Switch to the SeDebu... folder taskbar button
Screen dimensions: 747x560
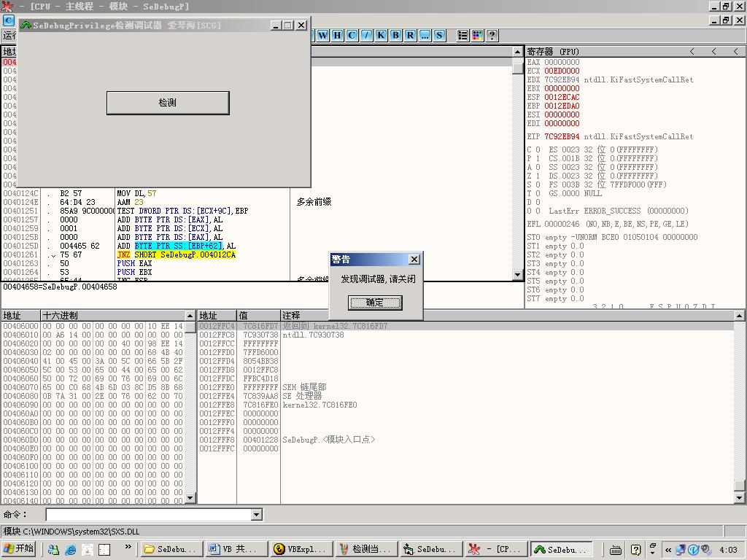click(171, 550)
